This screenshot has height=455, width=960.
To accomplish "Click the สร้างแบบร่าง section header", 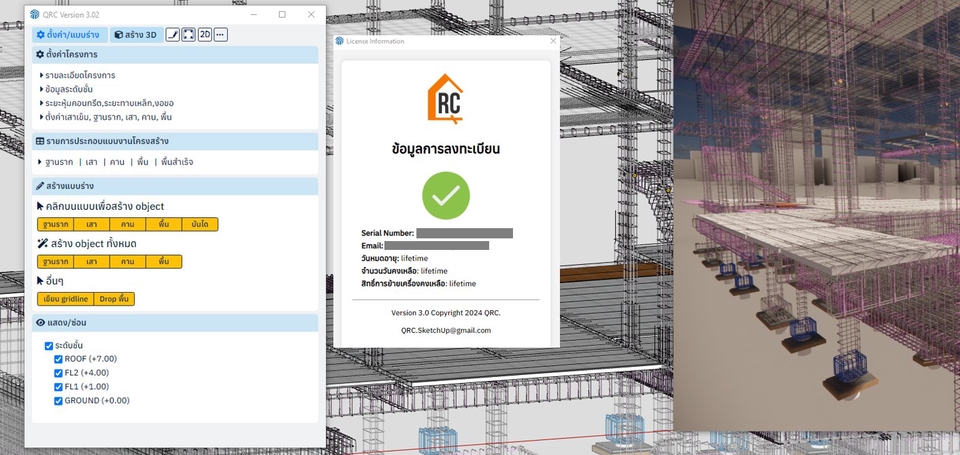I will (x=175, y=186).
